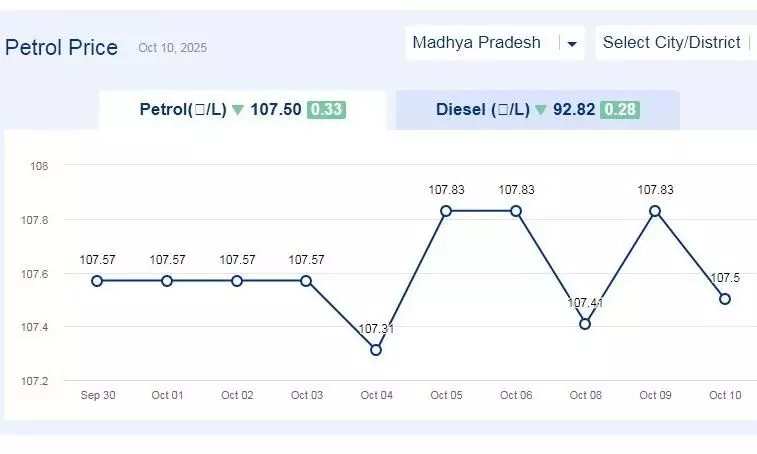This screenshot has width=757, height=454.
Task: Click the green petrol down-arrow icon
Action: click(238, 110)
